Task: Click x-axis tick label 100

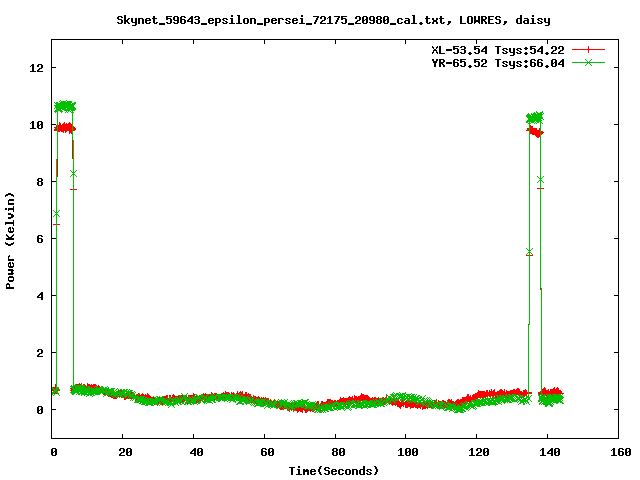Action: 408,452
